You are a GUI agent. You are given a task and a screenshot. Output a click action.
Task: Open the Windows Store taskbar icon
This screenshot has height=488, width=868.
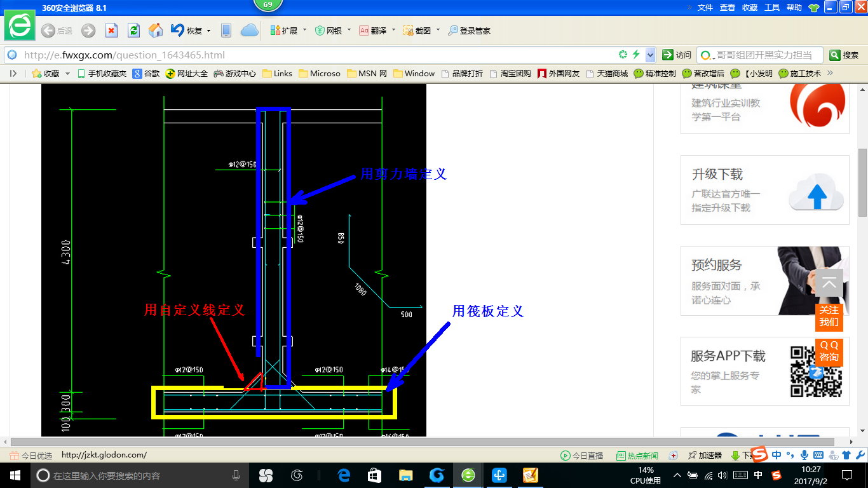coord(374,475)
